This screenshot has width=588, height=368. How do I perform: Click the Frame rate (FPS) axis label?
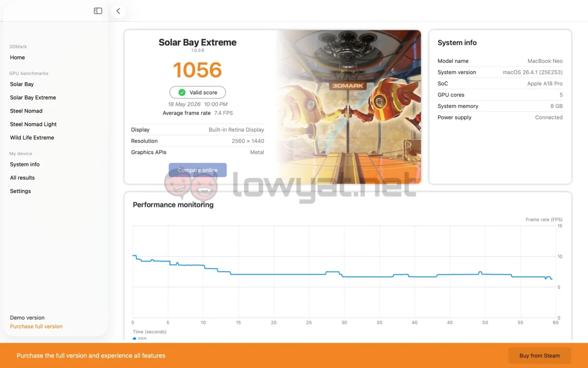tap(544, 220)
